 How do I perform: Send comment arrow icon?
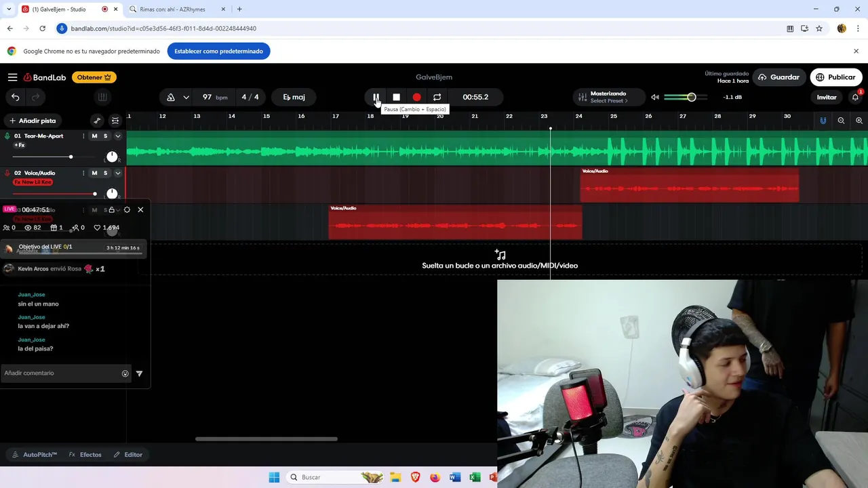(139, 373)
